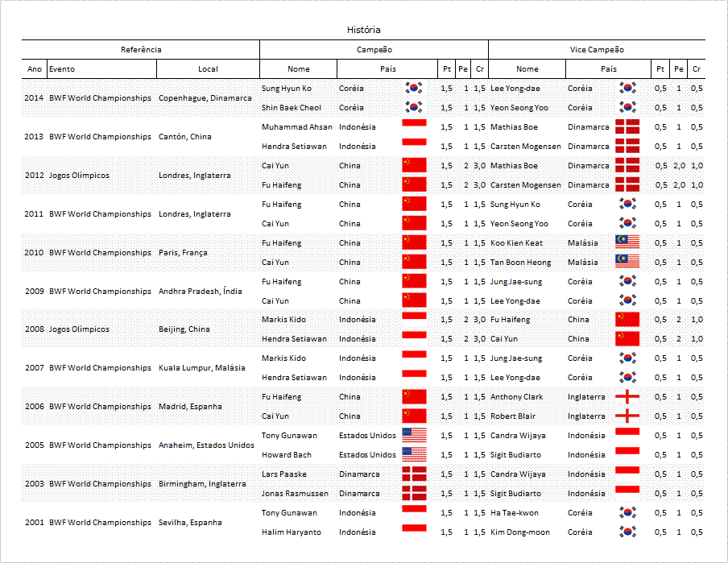The height and width of the screenshot is (563, 728).
Task: Click the China flag beside runner-up Cai Yun 2008
Action: [627, 338]
